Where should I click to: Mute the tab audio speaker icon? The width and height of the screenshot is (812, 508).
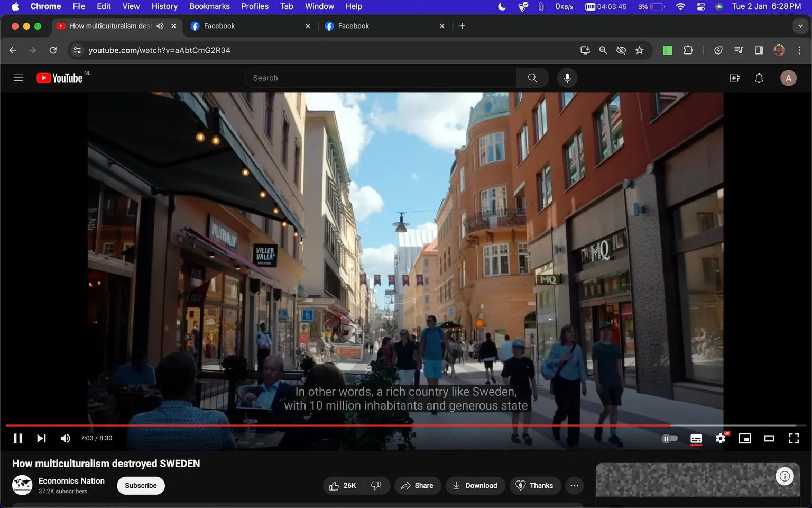[160, 26]
